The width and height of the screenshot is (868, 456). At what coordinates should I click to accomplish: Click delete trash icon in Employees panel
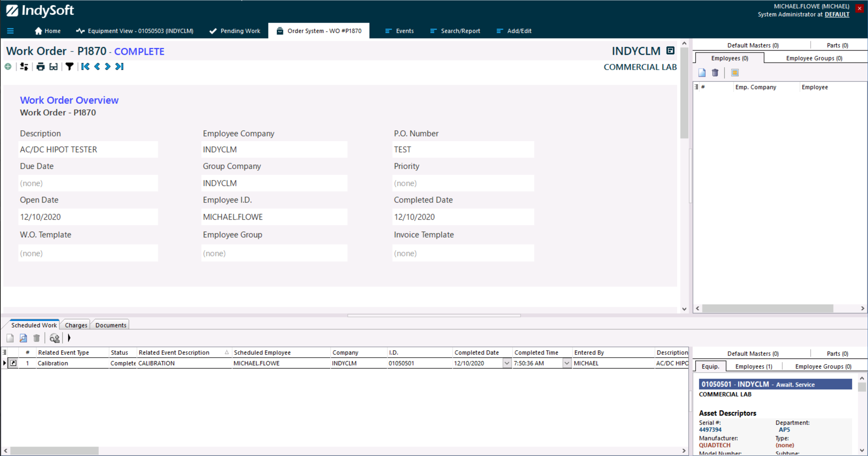tap(715, 73)
